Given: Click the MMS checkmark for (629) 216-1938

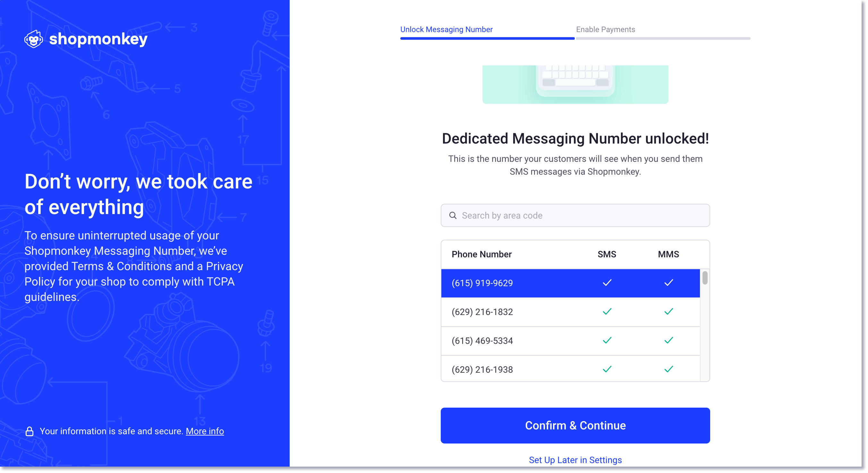Looking at the screenshot, I should point(668,369).
